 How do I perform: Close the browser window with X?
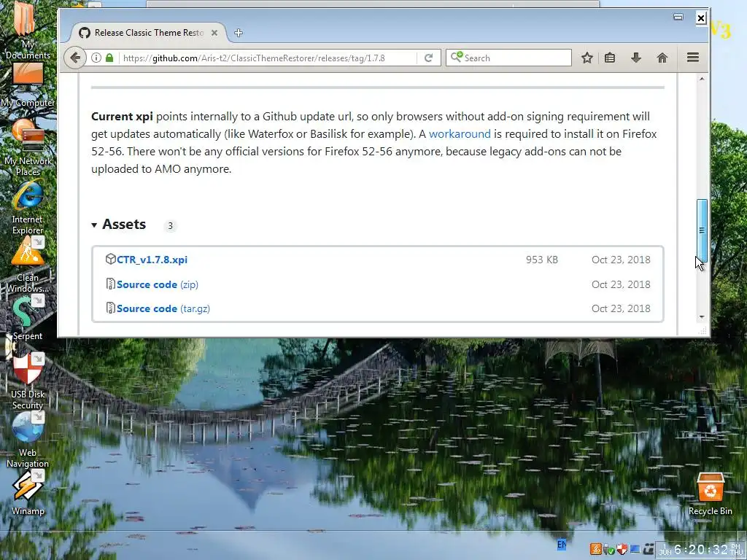tap(701, 18)
